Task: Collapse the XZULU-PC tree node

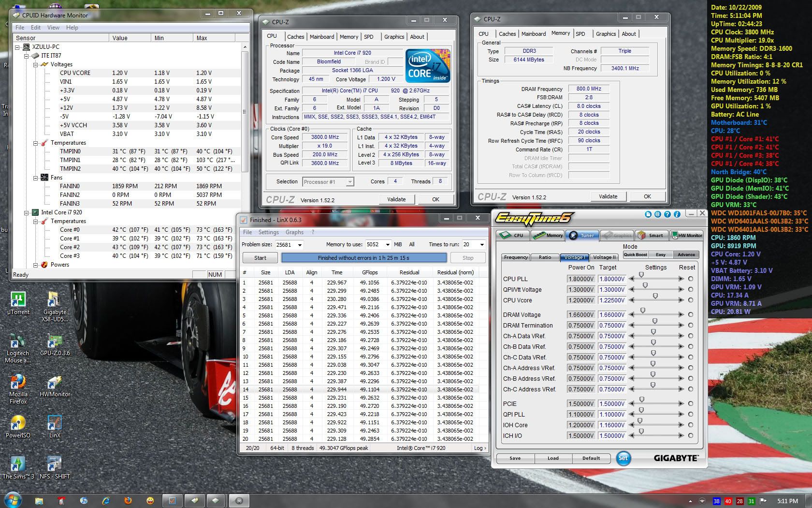Action: coord(18,47)
